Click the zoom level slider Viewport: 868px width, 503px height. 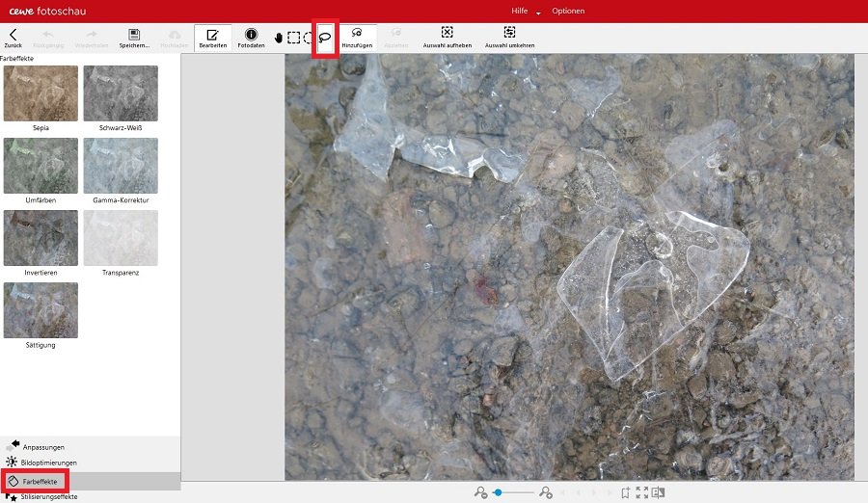pos(514,492)
